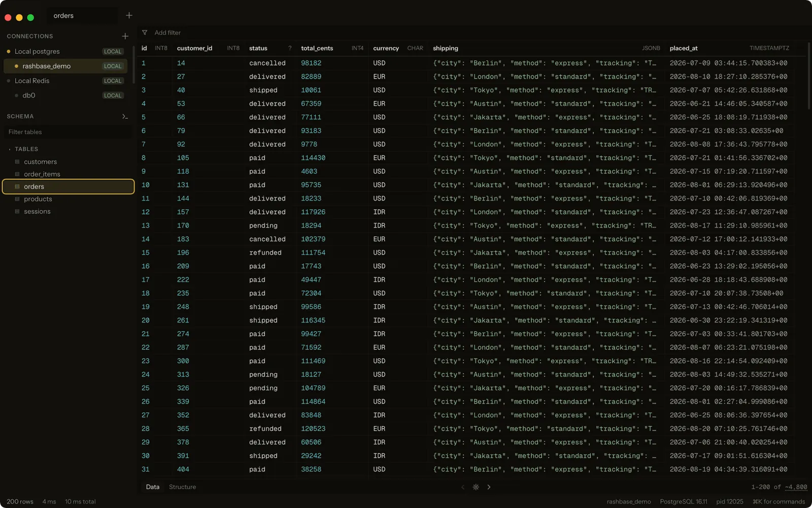The width and height of the screenshot is (812, 508).
Task: Select the rashbase_demo database
Action: pos(66,66)
